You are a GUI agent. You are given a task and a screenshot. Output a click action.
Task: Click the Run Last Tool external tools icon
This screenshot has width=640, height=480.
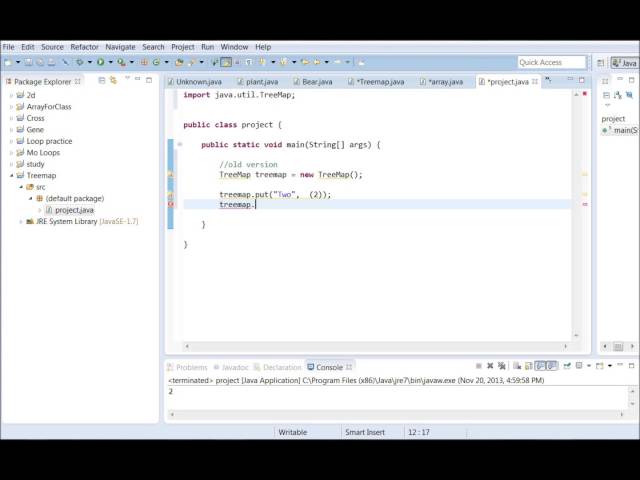click(x=121, y=62)
